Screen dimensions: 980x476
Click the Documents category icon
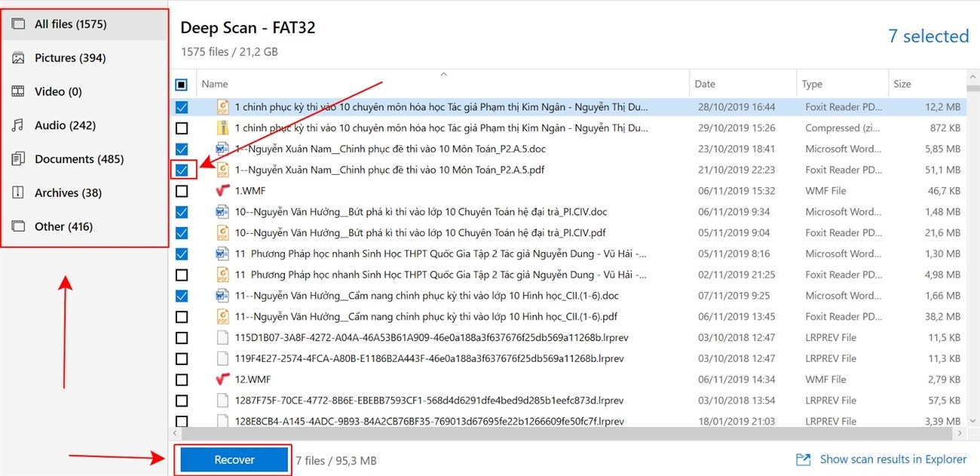pos(18,159)
